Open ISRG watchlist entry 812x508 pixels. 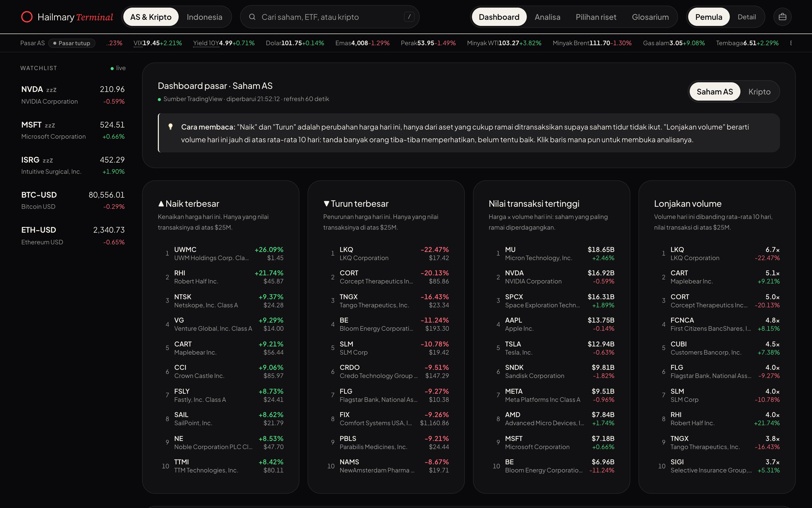(x=73, y=165)
